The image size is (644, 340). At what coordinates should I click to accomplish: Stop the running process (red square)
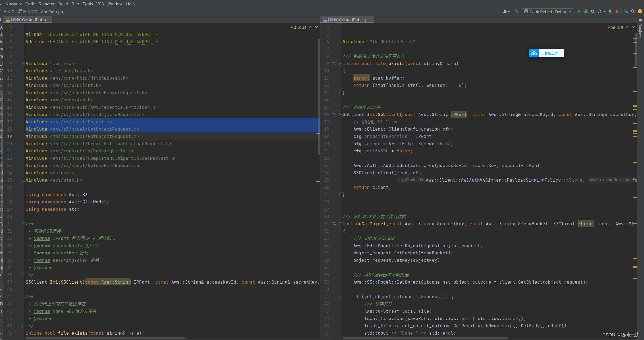(x=617, y=12)
